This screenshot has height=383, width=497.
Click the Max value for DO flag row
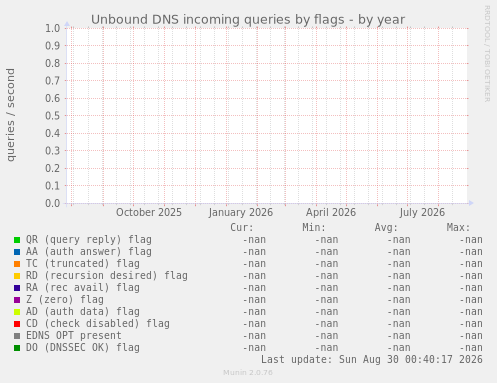(x=471, y=348)
